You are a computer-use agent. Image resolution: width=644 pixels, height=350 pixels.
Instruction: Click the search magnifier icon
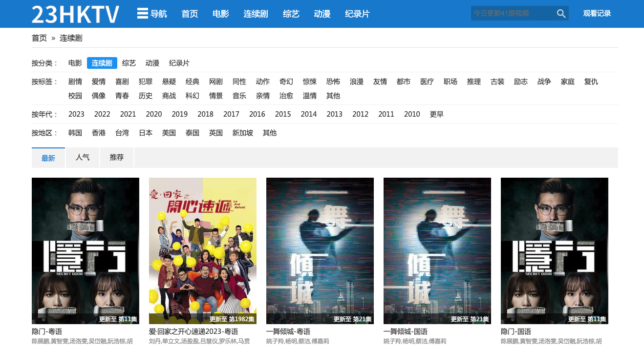point(561,14)
